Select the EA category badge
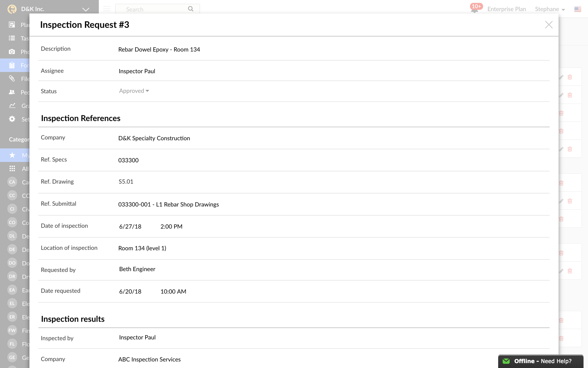This screenshot has width=588, height=368. [x=12, y=290]
